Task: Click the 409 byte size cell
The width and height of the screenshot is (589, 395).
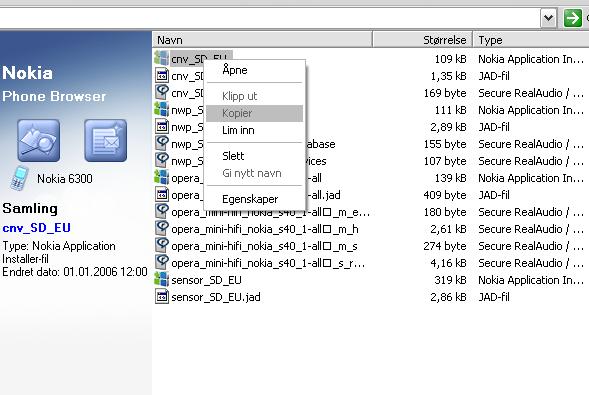Action: [445, 195]
